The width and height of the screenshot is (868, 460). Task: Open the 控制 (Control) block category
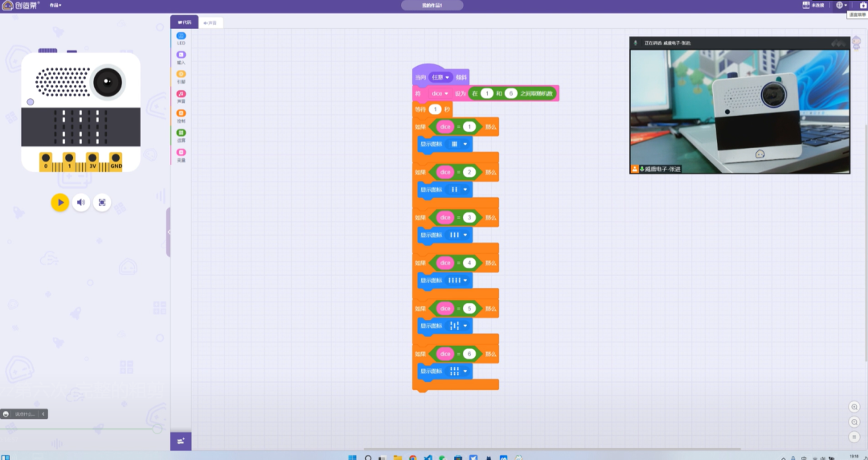pos(181,116)
